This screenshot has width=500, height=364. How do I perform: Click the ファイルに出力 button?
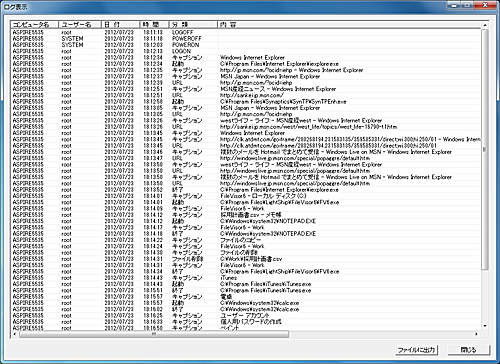[417, 350]
